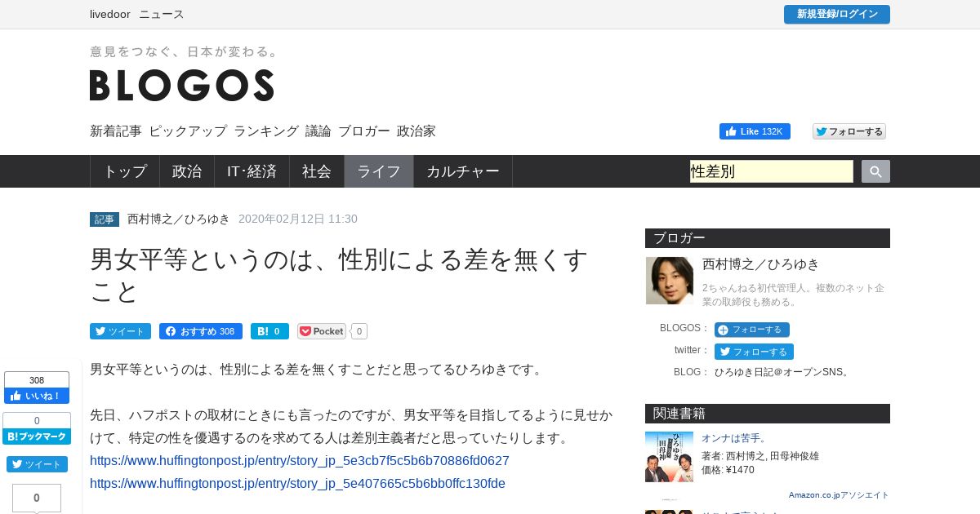
Task: Click floating sidebar ツイート button
Action: pos(37,464)
